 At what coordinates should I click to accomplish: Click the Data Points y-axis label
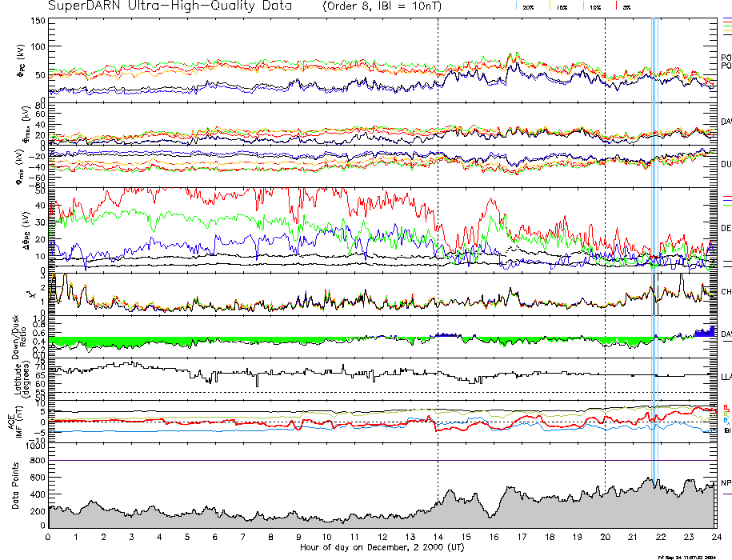click(14, 486)
